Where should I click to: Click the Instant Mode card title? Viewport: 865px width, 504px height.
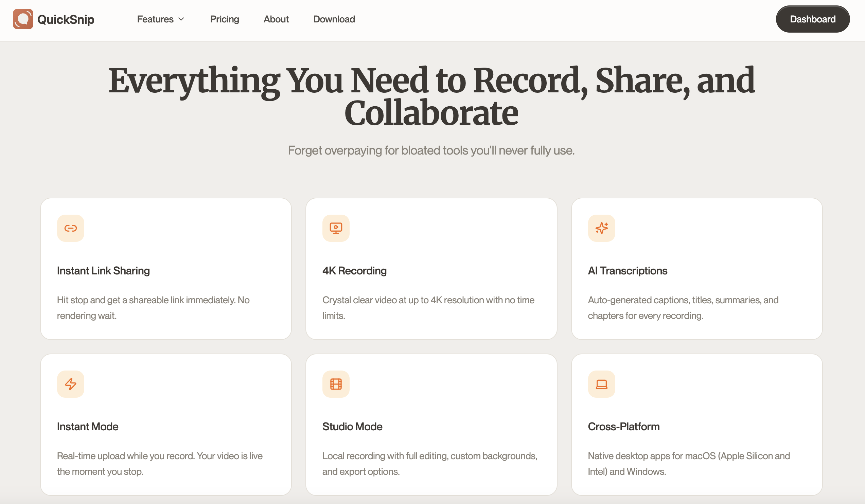coord(88,427)
